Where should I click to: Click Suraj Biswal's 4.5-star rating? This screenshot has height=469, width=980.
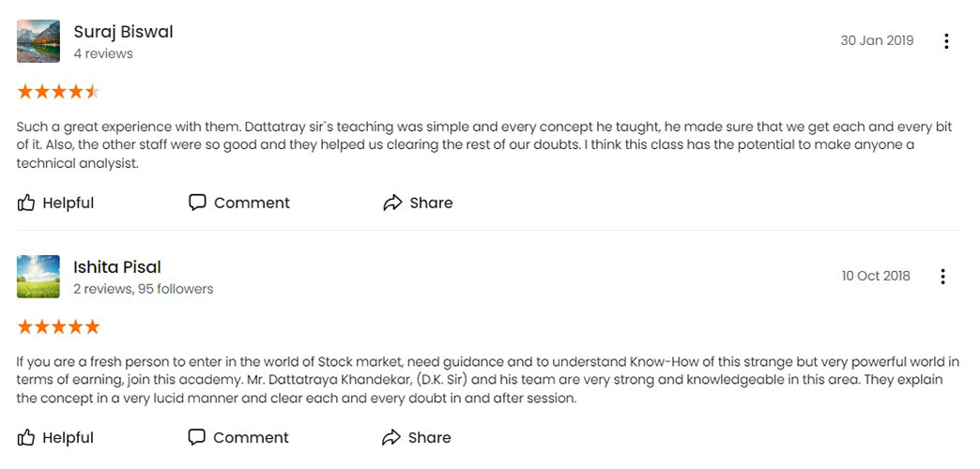pos(59,92)
